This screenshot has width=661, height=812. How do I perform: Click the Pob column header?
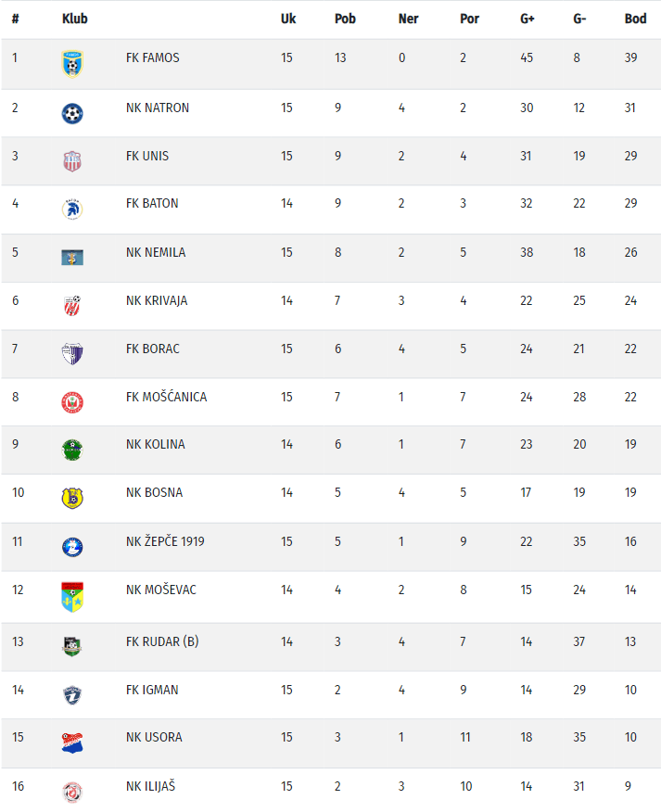[345, 19]
